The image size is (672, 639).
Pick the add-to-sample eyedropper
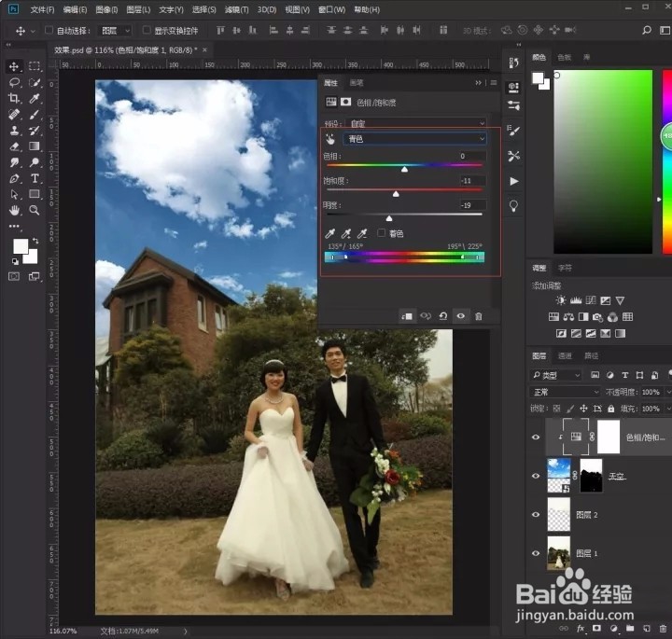coord(346,233)
